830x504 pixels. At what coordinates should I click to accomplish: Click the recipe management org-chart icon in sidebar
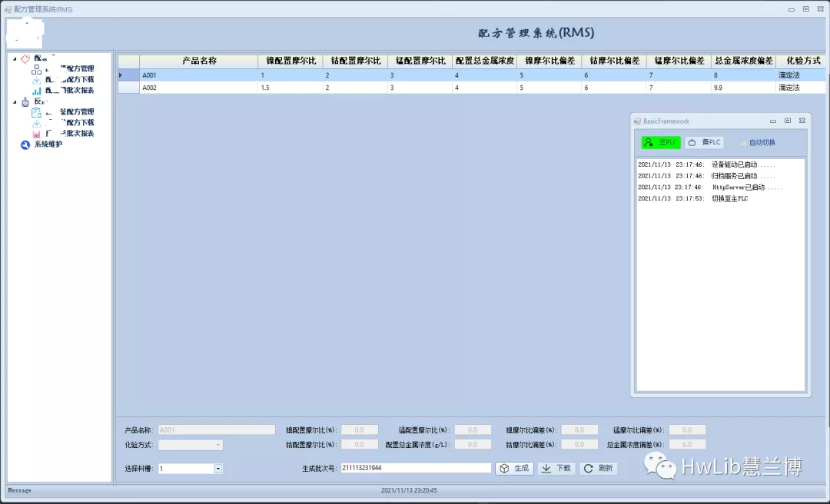[36, 70]
